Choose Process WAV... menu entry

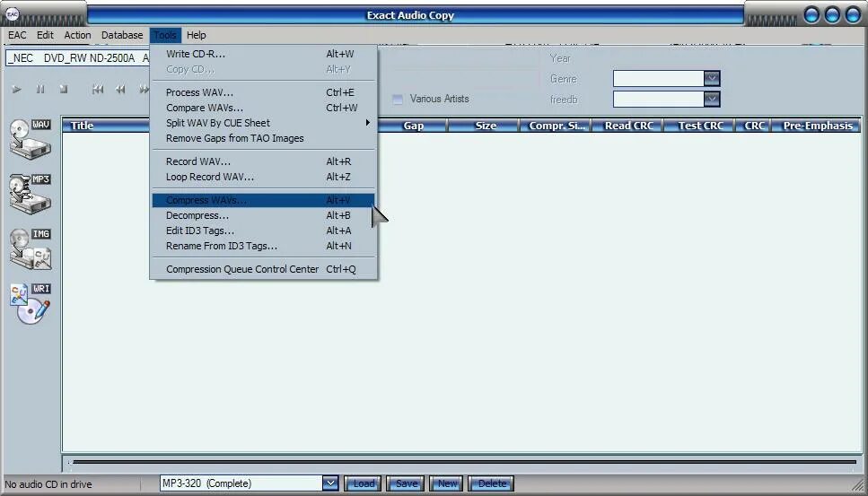point(263,92)
